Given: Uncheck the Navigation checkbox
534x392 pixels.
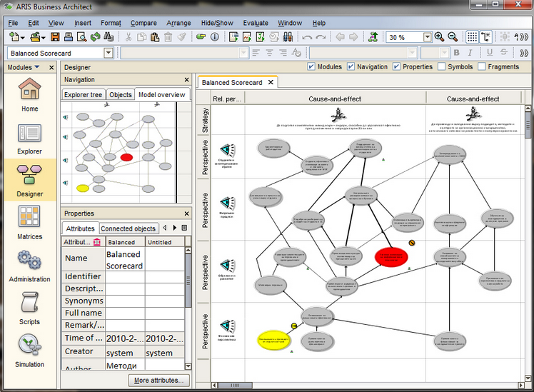Looking at the screenshot, I should (x=351, y=66).
